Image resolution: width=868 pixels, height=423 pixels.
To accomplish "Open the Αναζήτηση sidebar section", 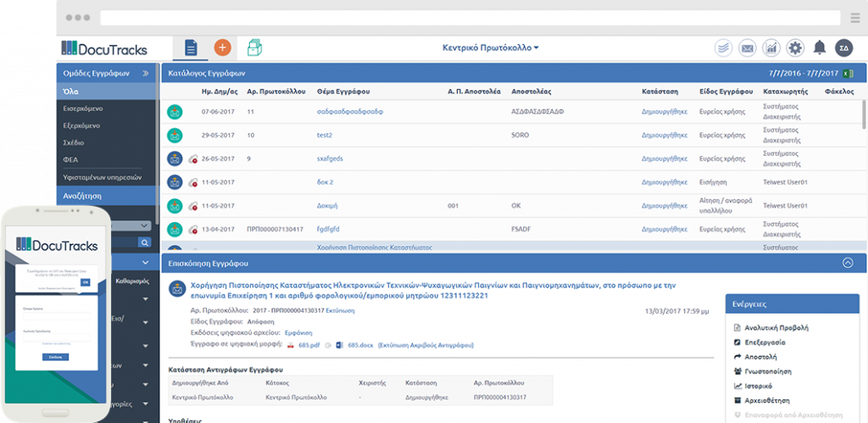I will (108, 196).
